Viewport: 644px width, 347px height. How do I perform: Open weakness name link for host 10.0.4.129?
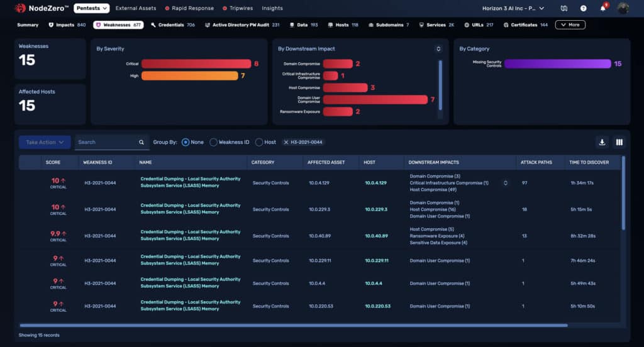191,182
